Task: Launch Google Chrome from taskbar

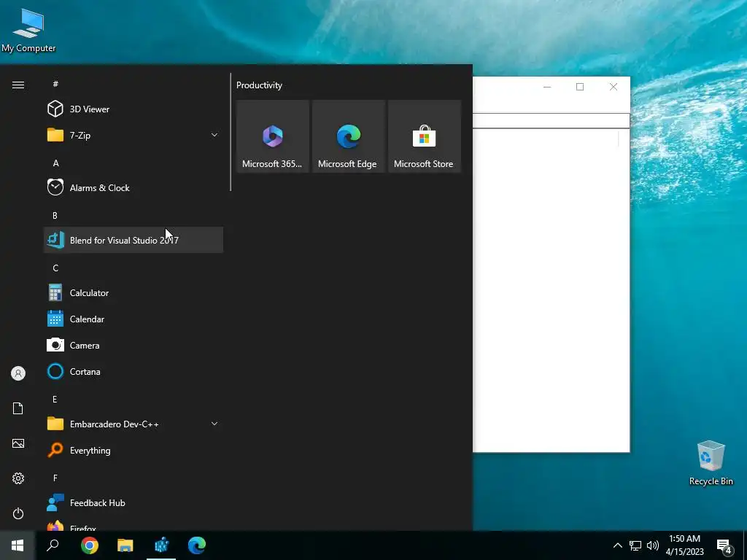Action: (90, 545)
